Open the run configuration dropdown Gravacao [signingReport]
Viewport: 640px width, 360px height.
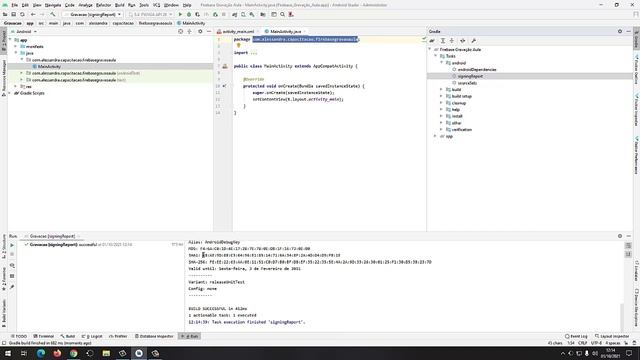click(x=93, y=14)
